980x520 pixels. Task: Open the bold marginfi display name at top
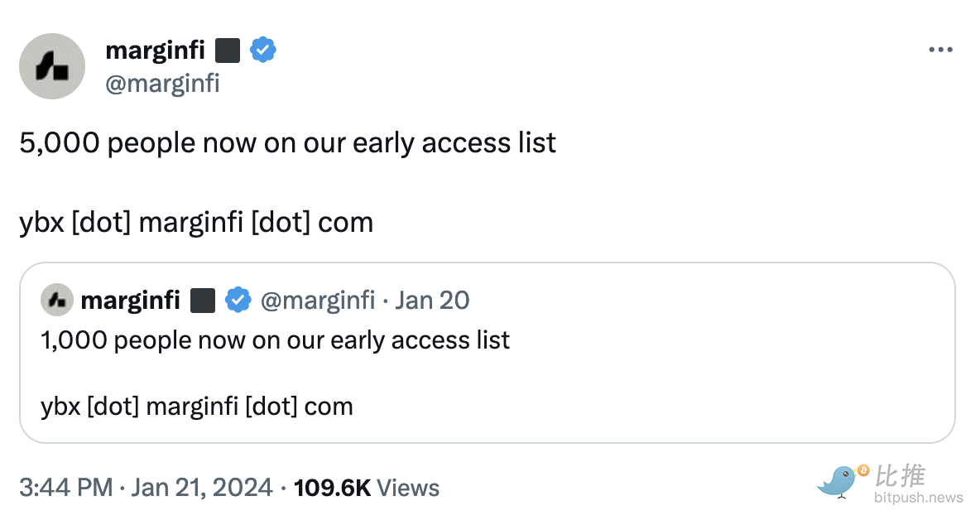[155, 51]
